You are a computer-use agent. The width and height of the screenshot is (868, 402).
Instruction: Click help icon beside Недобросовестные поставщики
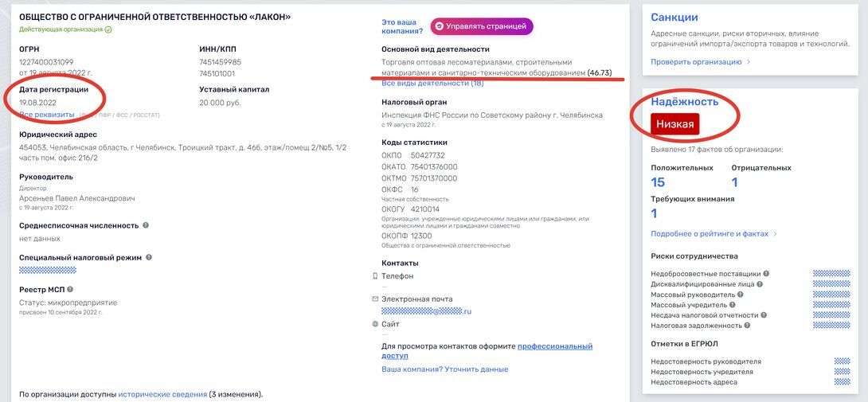pos(767,274)
